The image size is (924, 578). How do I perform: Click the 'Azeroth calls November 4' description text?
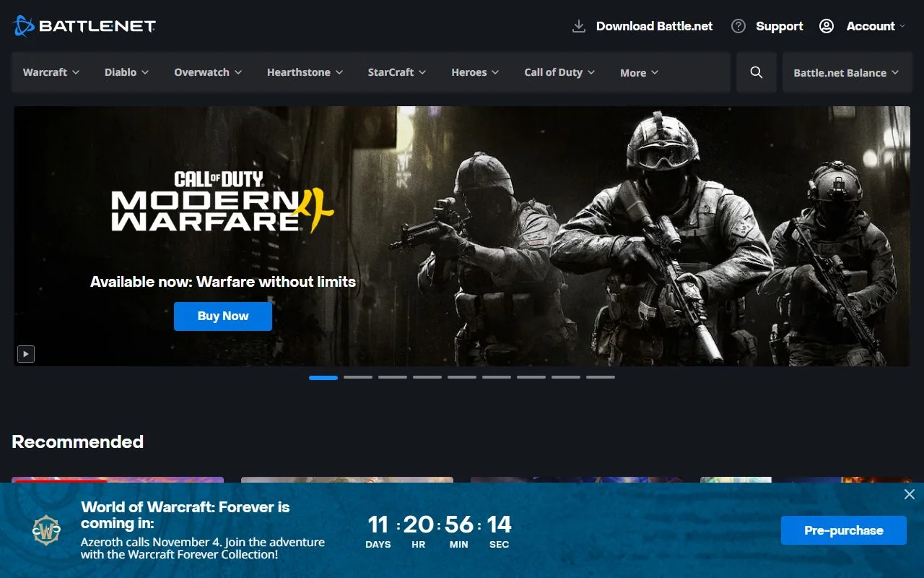point(203,548)
